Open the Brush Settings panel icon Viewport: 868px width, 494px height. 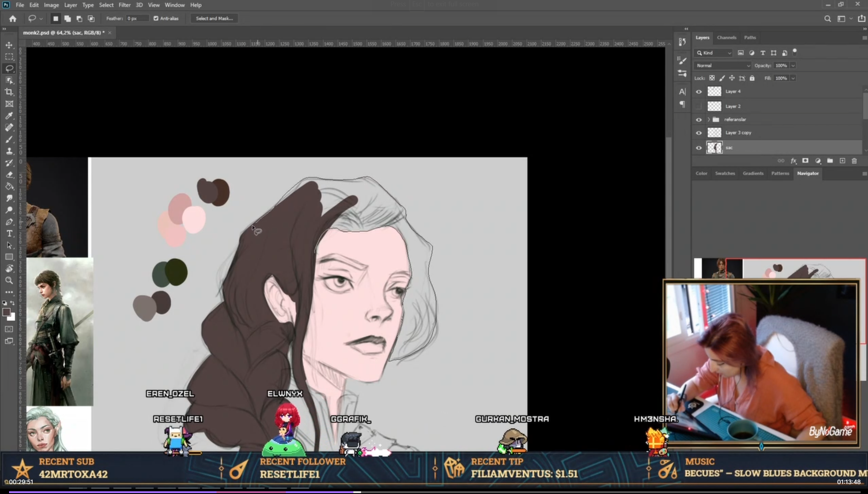pyautogui.click(x=682, y=60)
